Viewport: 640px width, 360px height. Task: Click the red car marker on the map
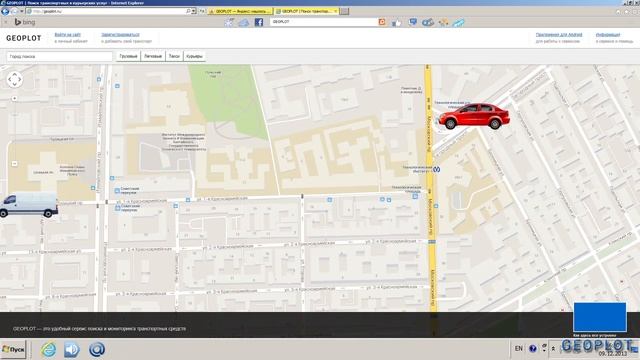(474, 116)
